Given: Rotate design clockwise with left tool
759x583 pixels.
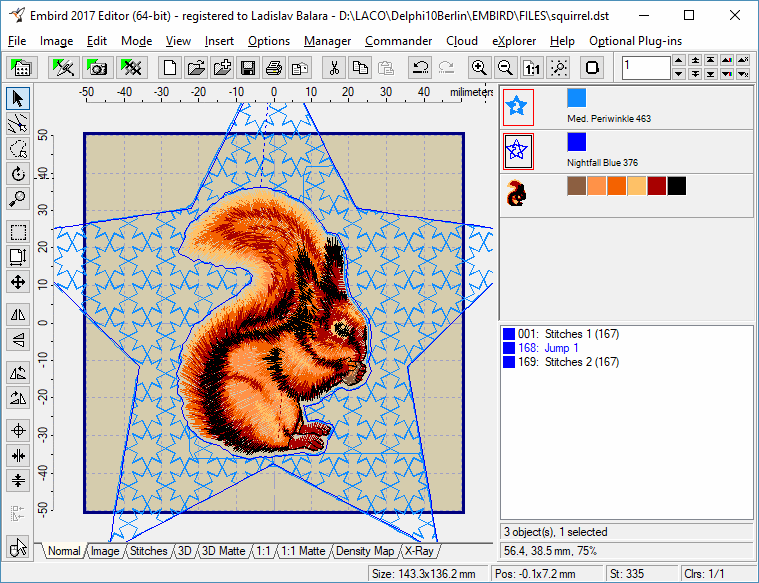Looking at the screenshot, I should (18, 399).
